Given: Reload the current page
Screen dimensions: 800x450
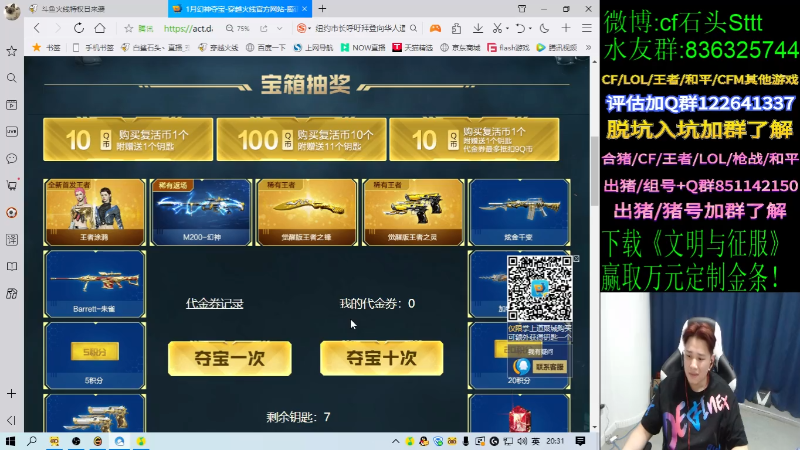Looking at the screenshot, I should 79,28.
